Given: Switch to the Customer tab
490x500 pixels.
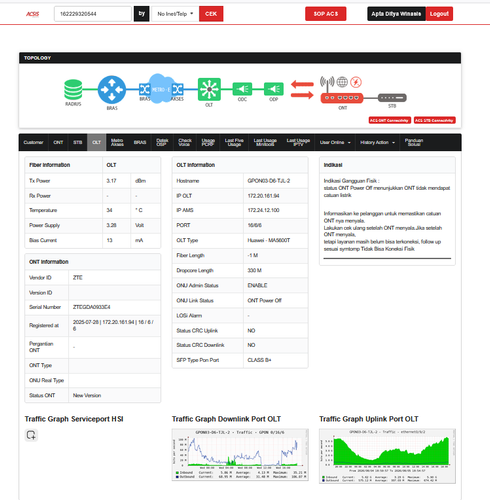Looking at the screenshot, I should click(x=33, y=142).
